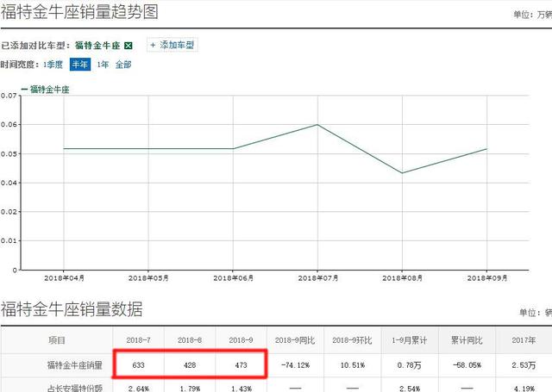Click the chart data point for 2018年06月
The width and height of the screenshot is (552, 392).
(233, 149)
